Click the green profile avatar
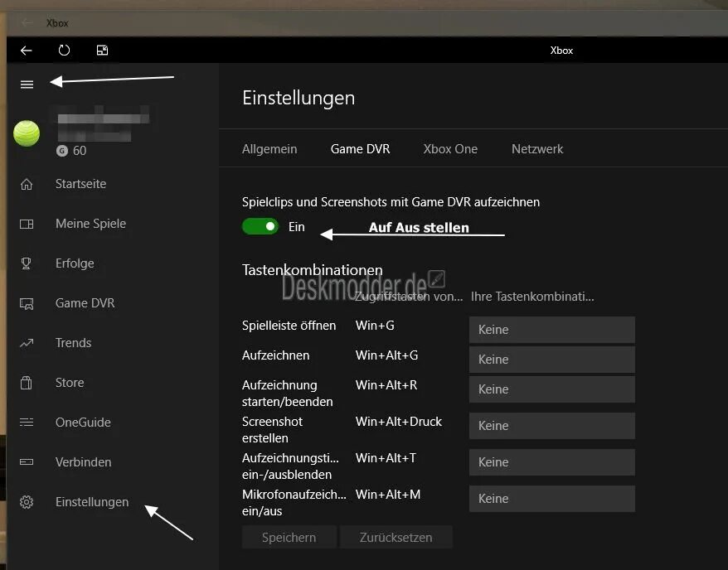Screen dimensions: 728x570 tap(27, 133)
